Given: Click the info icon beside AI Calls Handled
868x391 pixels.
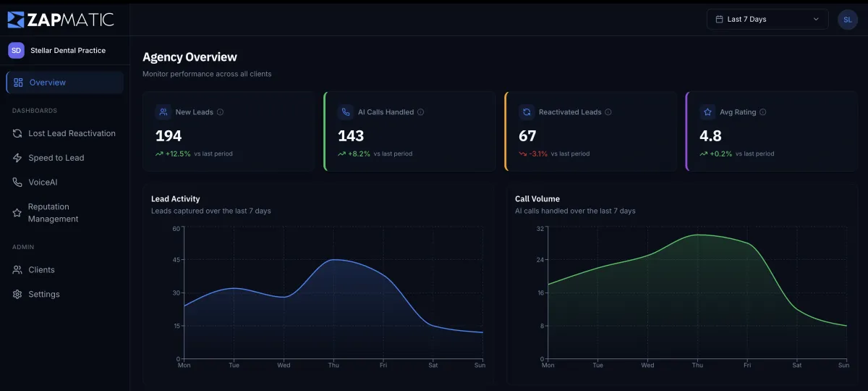Looking at the screenshot, I should pyautogui.click(x=421, y=112).
